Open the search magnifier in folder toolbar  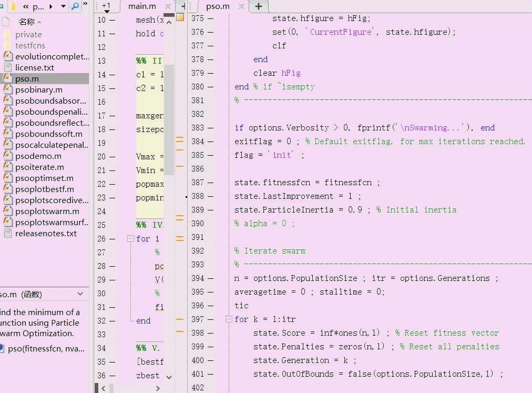point(75,6)
